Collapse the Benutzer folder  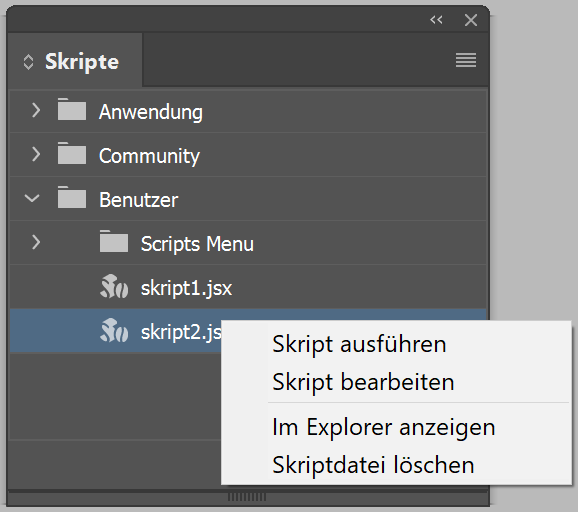[32, 198]
